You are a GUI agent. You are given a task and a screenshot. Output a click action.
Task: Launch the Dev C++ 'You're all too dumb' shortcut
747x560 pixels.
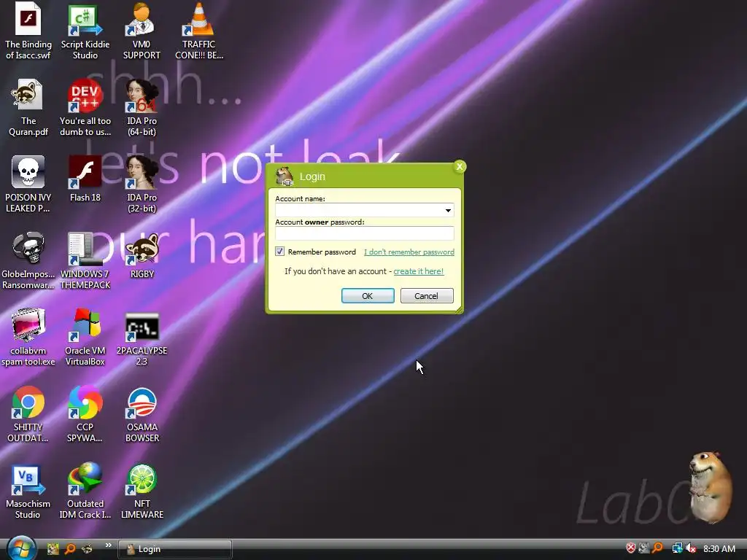85,108
